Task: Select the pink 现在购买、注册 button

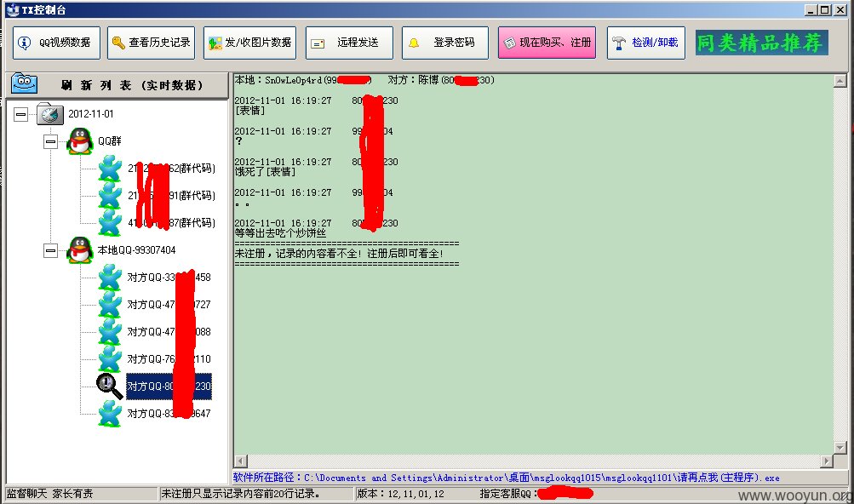Action: click(x=547, y=43)
